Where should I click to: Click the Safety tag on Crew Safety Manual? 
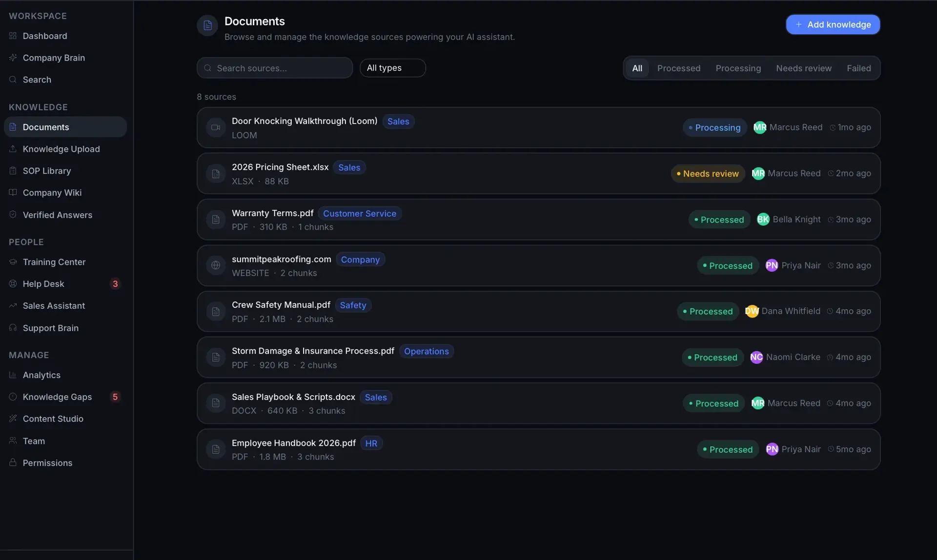(353, 305)
